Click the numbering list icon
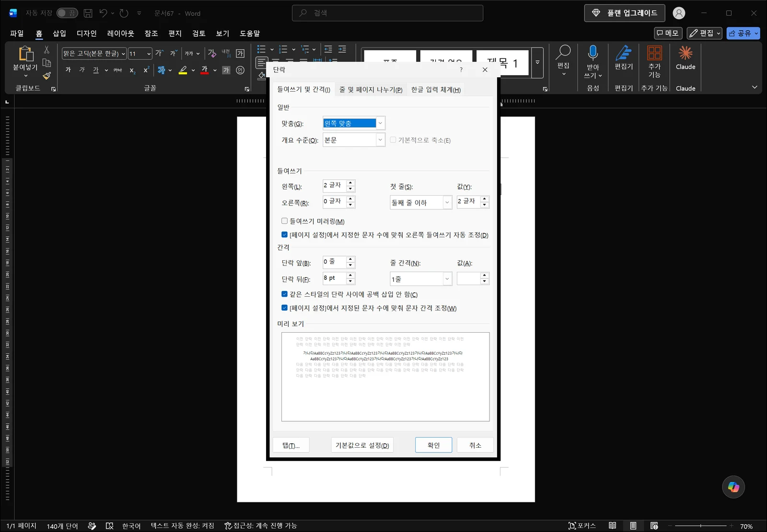The height and width of the screenshot is (532, 767). click(x=283, y=49)
